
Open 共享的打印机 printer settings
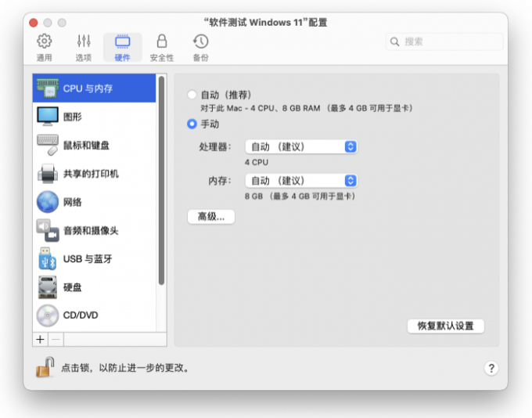(x=48, y=174)
